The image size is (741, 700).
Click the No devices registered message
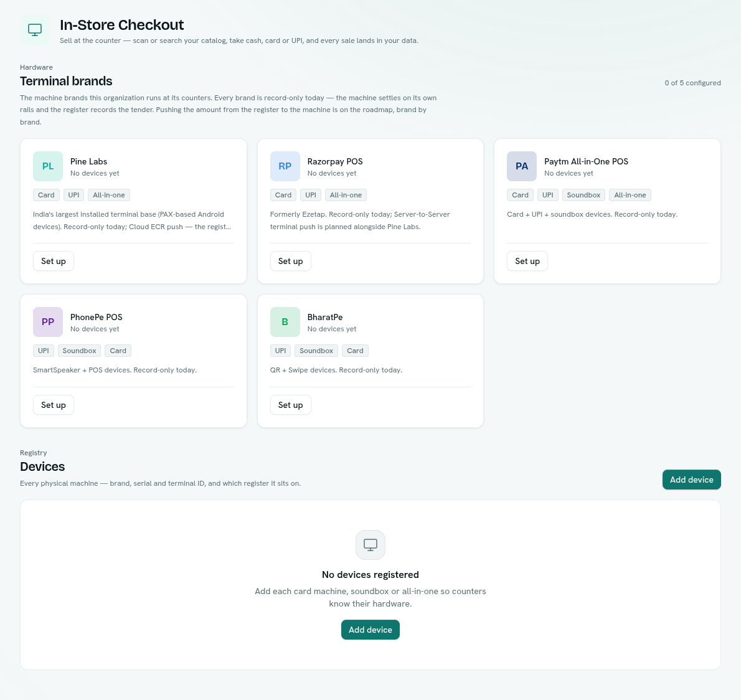[370, 575]
